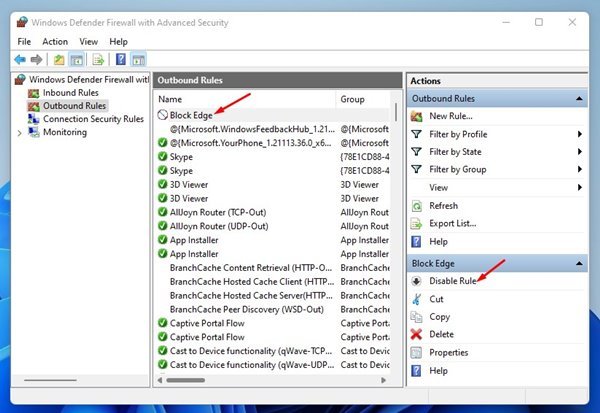This screenshot has height=413, width=600.
Task: Click the Forward arrow toolbar icon
Action: click(x=36, y=60)
